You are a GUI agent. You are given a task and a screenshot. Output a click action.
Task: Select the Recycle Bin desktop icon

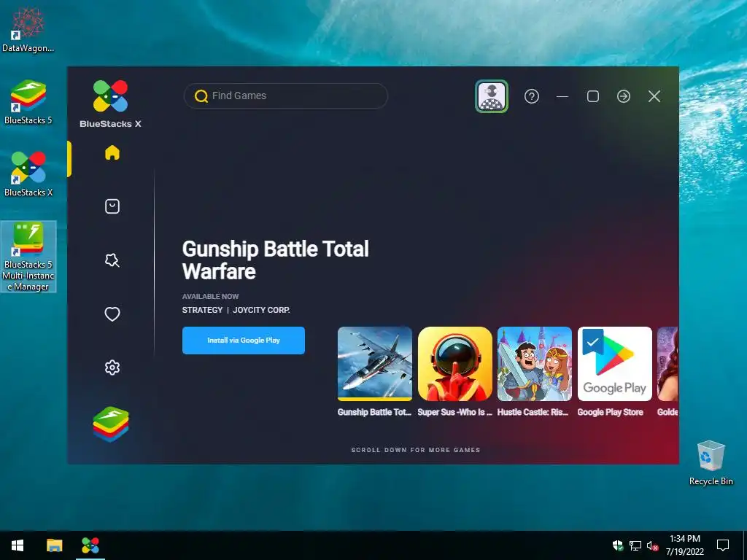(711, 463)
